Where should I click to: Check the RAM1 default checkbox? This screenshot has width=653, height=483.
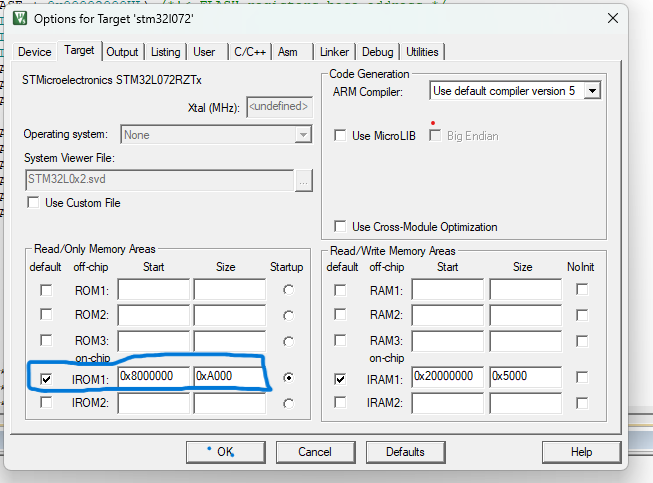tap(340, 290)
